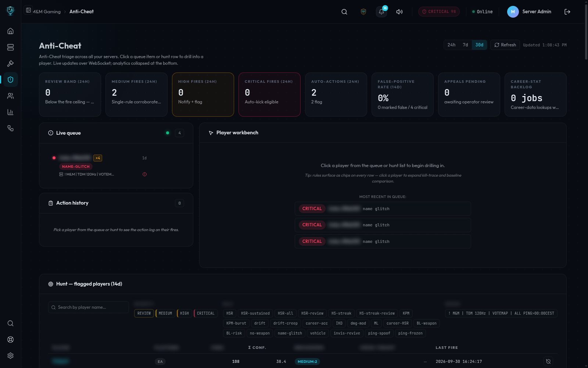Click the second CRITICAL name glitch row

point(383,225)
